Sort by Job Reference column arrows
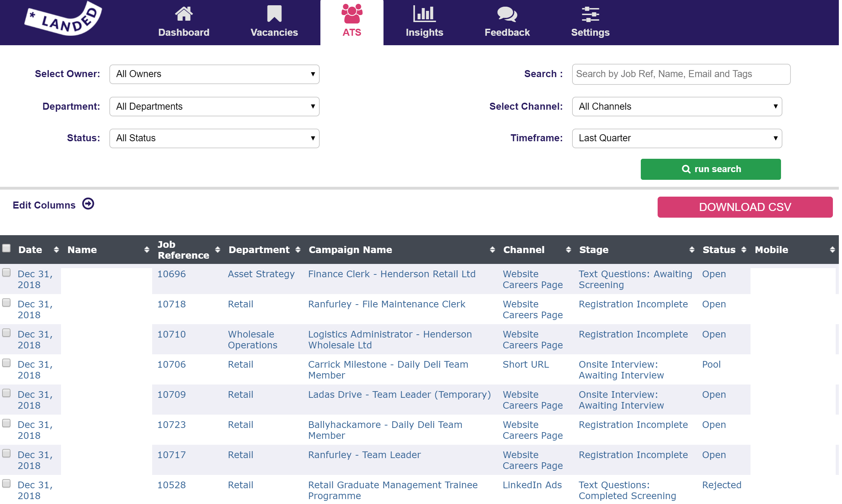The width and height of the screenshot is (842, 504). tap(217, 250)
